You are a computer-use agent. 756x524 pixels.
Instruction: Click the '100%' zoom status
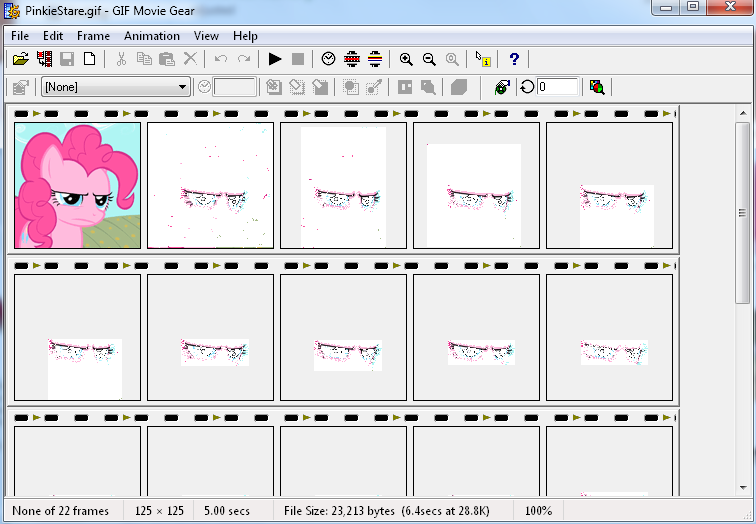pyautogui.click(x=538, y=511)
